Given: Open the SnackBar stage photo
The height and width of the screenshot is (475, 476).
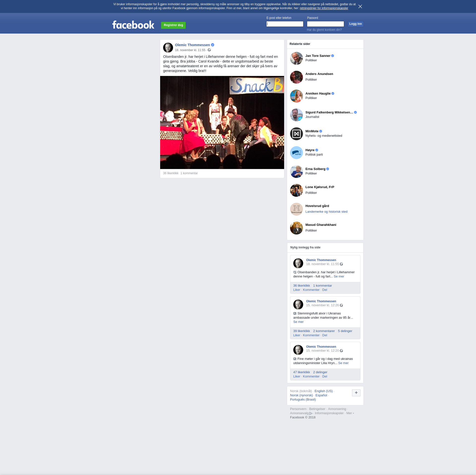Looking at the screenshot, I should pos(222,122).
